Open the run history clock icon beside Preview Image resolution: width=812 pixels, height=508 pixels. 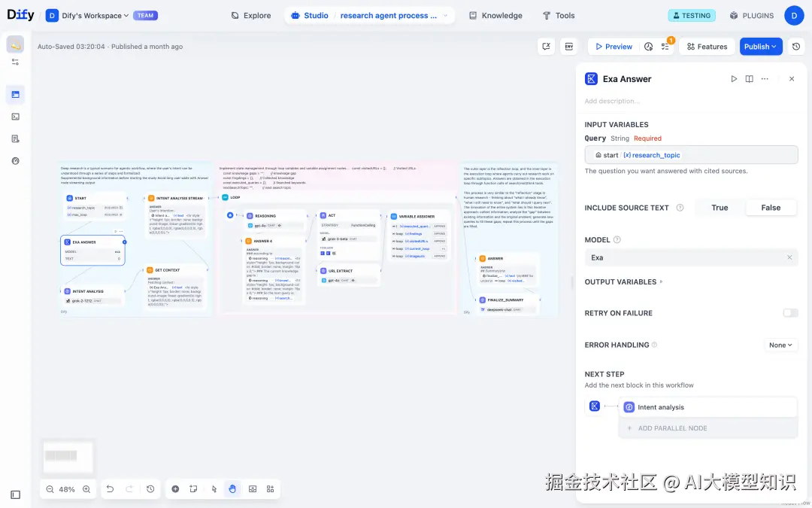tap(648, 47)
